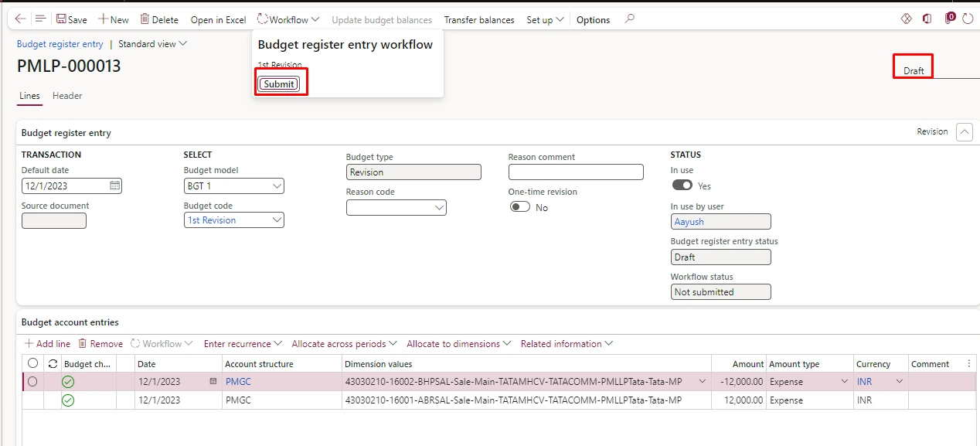Open grid column options menu

(969, 364)
